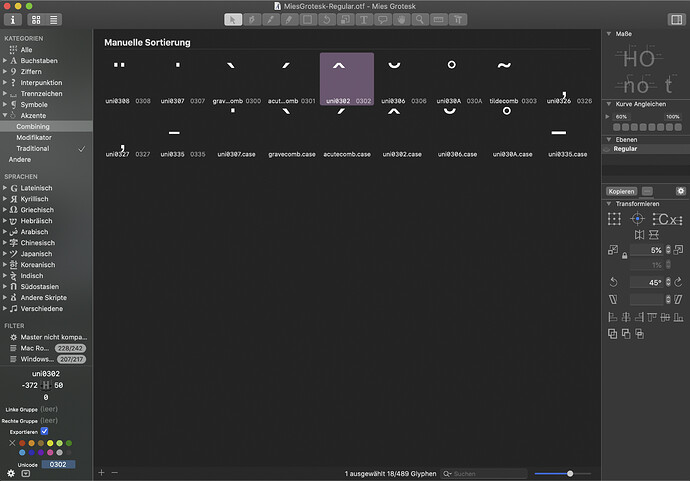Click the minus button beside Kopieren
This screenshot has height=481, width=690.
pos(647,191)
